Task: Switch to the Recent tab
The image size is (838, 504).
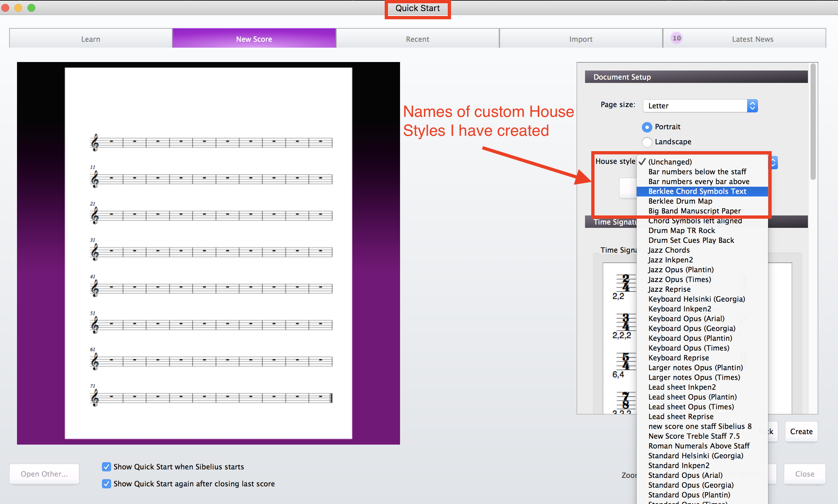Action: [417, 39]
